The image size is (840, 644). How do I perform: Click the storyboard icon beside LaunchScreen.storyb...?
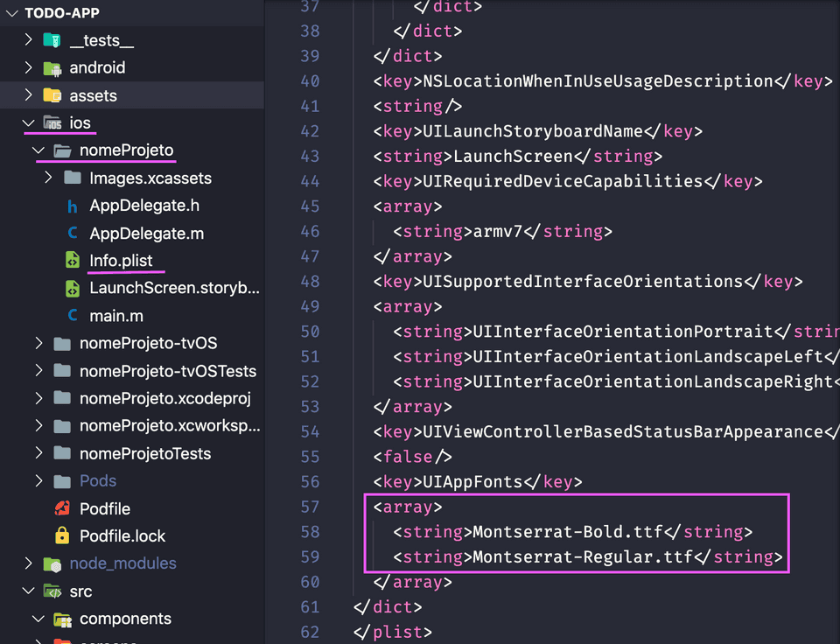73,286
